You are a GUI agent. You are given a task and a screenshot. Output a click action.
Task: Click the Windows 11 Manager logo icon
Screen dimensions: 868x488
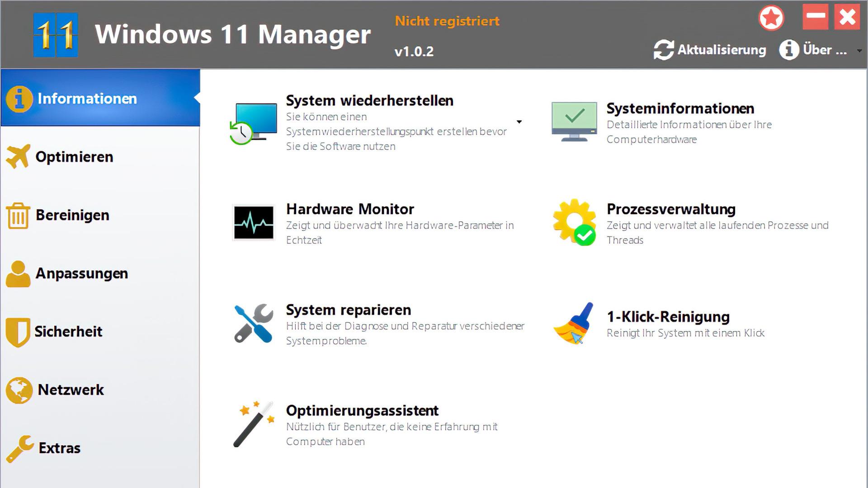(x=56, y=35)
